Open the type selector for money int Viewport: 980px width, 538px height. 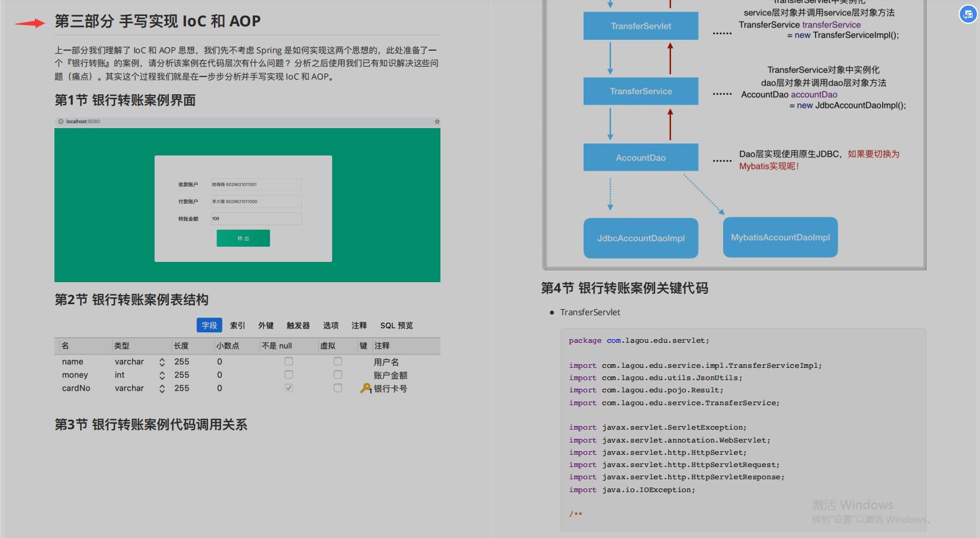click(162, 375)
